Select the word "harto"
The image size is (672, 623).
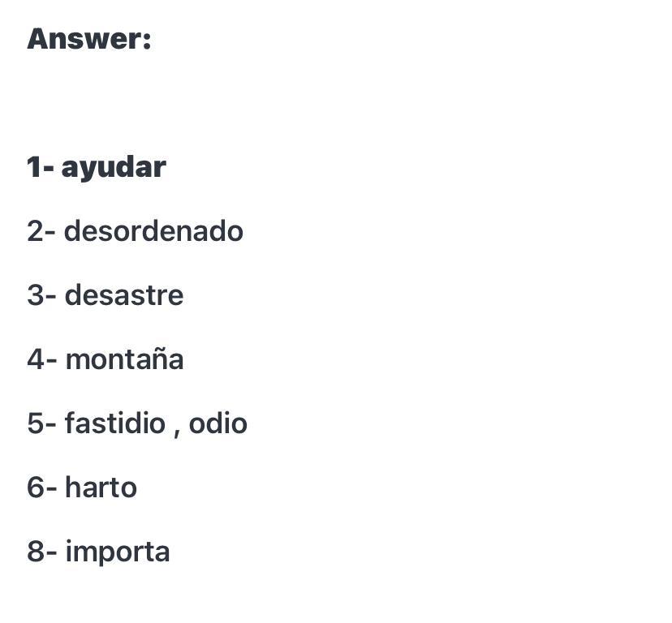click(101, 488)
